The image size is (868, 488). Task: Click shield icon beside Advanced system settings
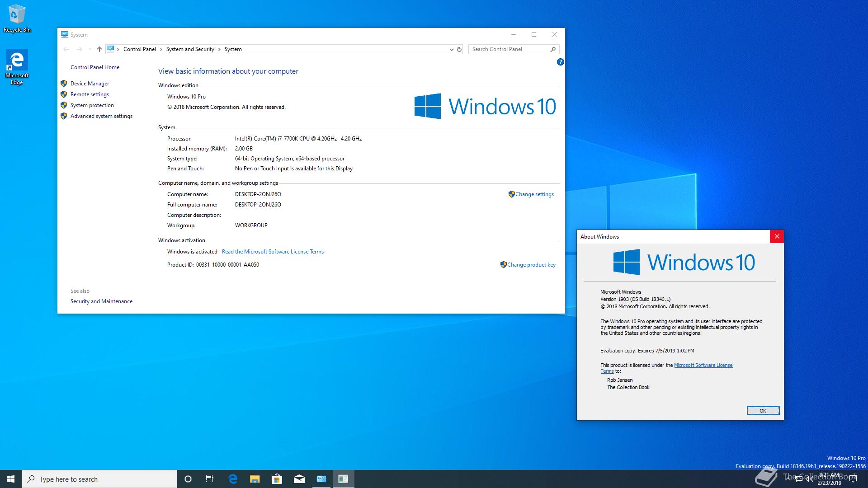tap(64, 116)
